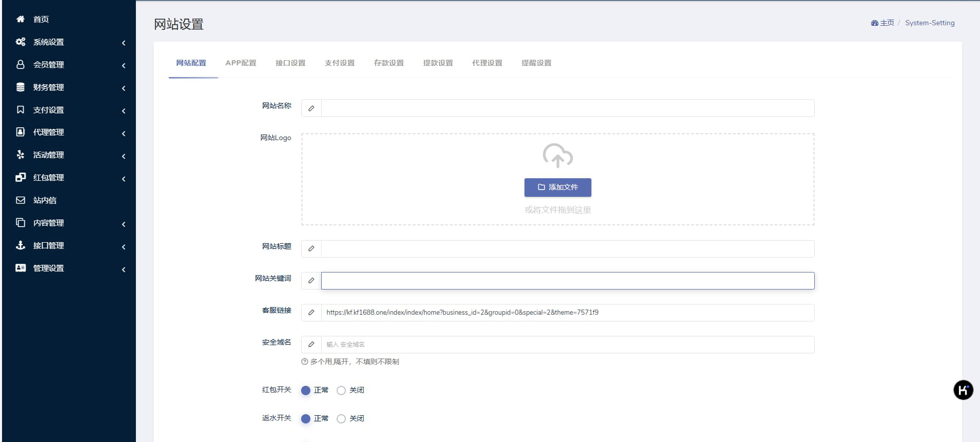The width and height of the screenshot is (980, 442).
Task: Switch to the 网站配置 tab
Action: [x=191, y=63]
